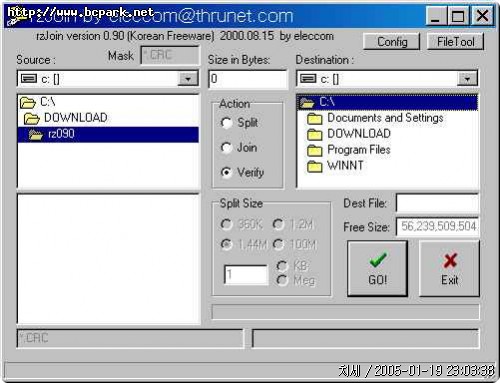The width and height of the screenshot is (500, 383).
Task: Click the 'Free Size:' label
Action: tap(366, 227)
